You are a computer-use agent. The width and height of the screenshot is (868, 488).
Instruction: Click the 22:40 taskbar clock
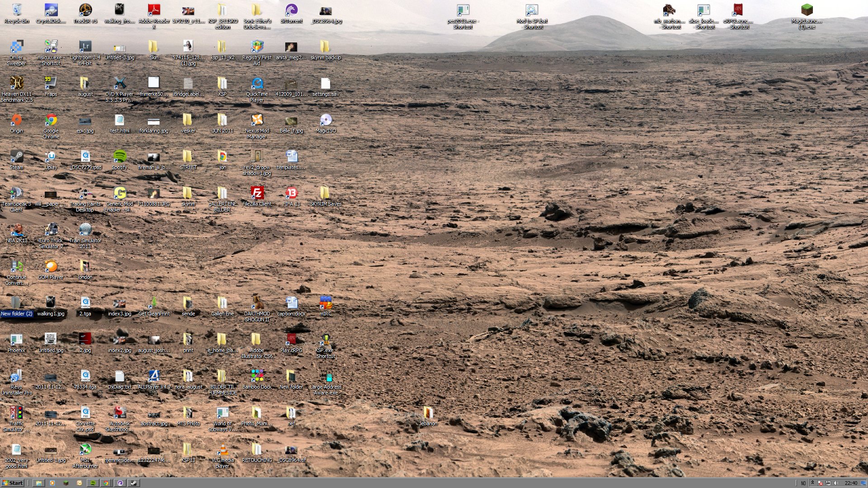pos(851,483)
